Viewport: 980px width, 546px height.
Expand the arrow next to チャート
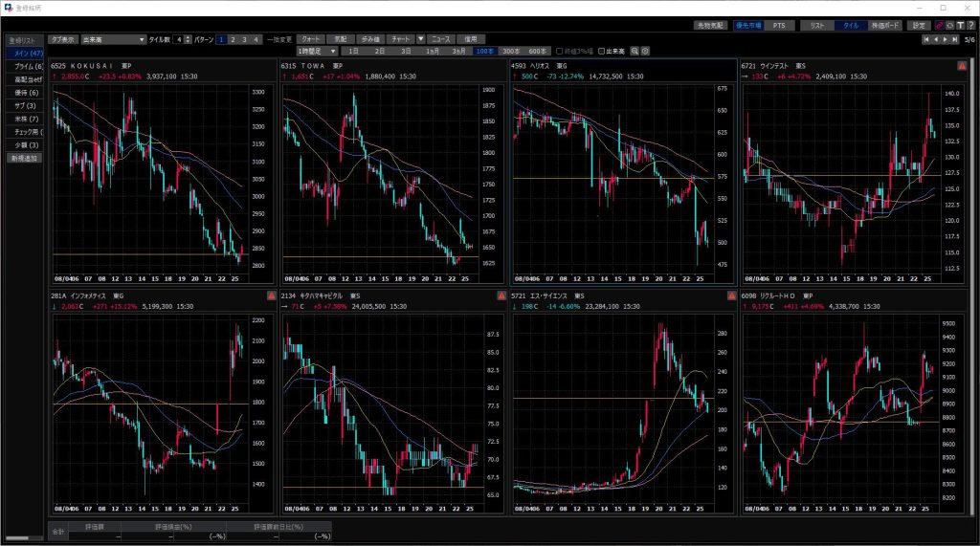pos(420,39)
